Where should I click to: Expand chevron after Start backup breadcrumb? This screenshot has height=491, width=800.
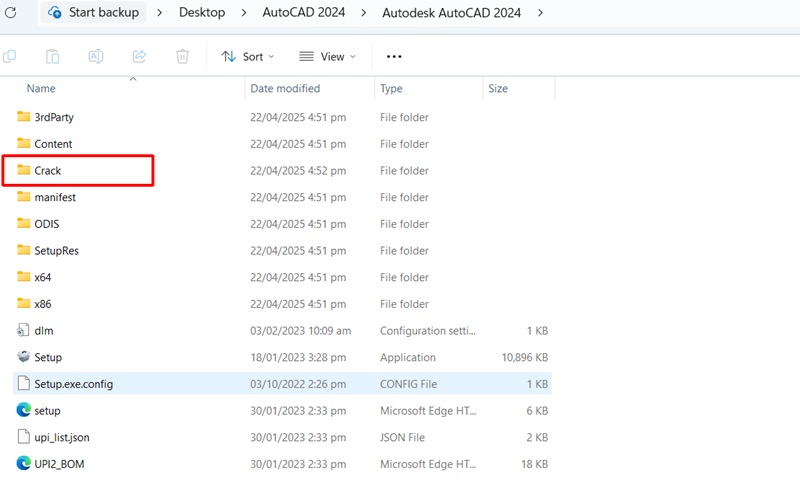[159, 12]
